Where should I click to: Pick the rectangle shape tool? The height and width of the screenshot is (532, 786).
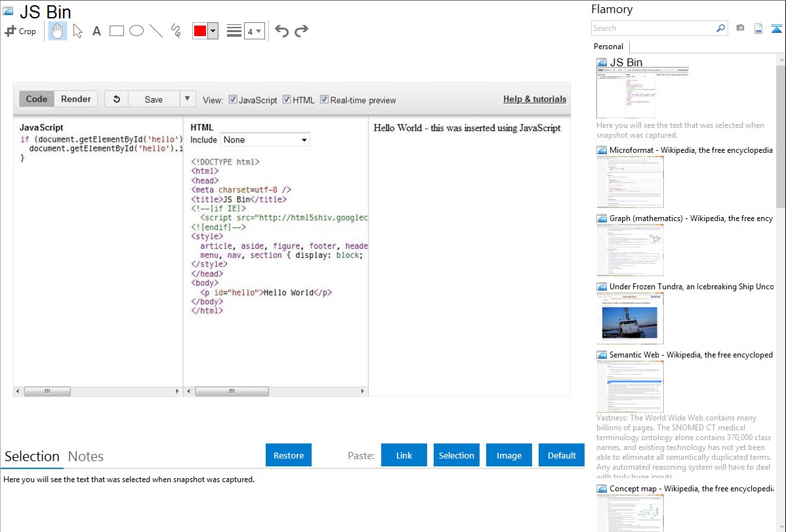tap(117, 31)
